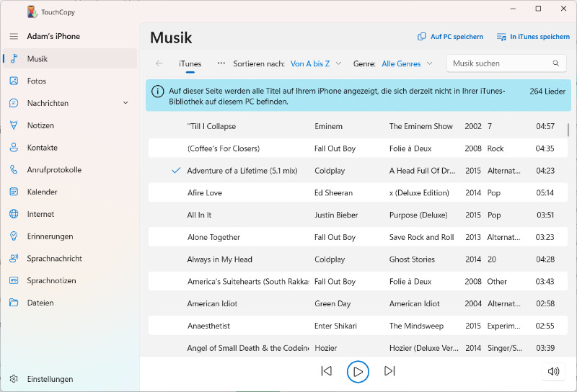This screenshot has height=392, width=577.
Task: Click the song list vertical scrollbar
Action: point(568,130)
